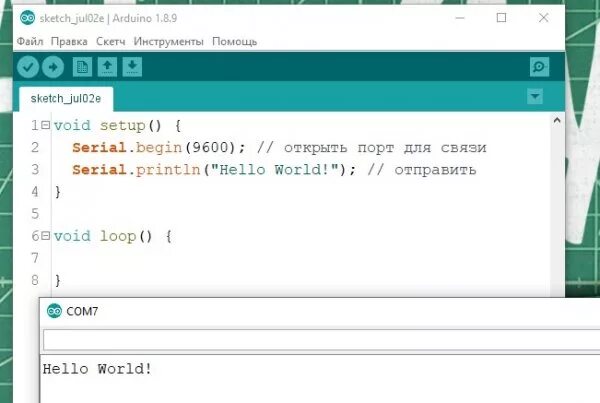Click the Verify sketch checkmark button
Screen dimensions: 600x403
[28, 67]
